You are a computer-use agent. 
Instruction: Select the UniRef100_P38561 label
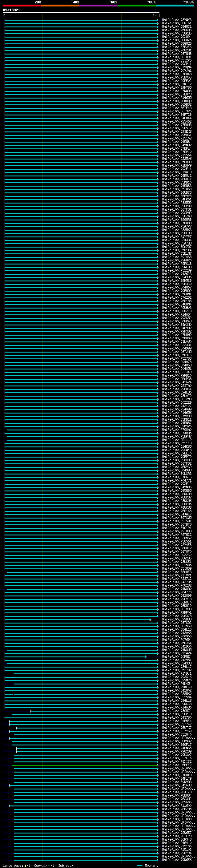click(177, 542)
